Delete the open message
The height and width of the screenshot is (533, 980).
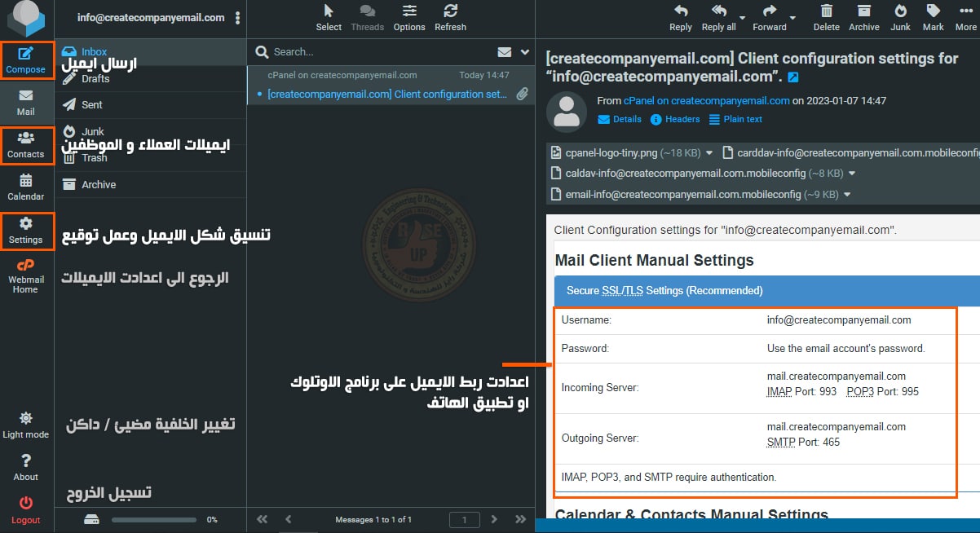(826, 17)
